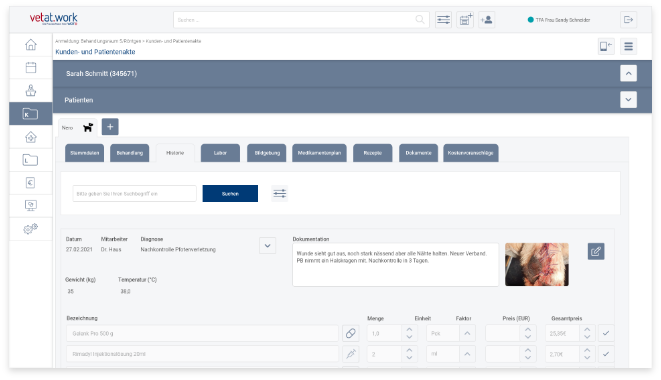Open the Medikamentenplan tab
Viewport: 661px width, 380px height.
tap(319, 153)
